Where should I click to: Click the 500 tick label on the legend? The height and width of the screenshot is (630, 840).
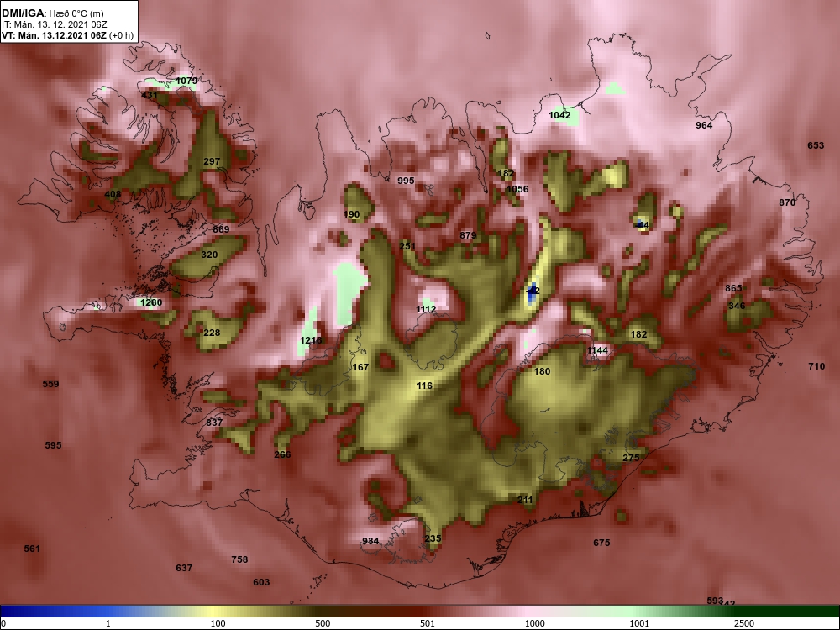[x=323, y=623]
